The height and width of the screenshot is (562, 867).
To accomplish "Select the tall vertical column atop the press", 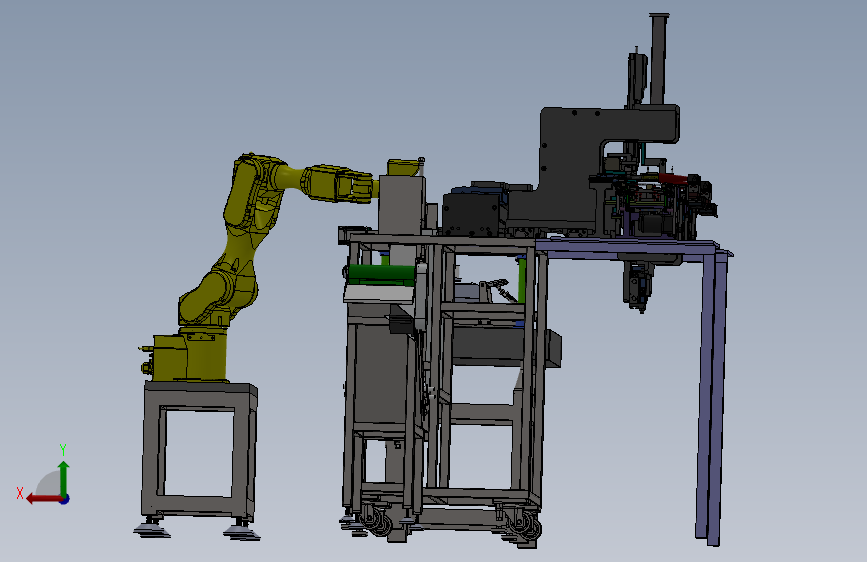I will pos(659,60).
